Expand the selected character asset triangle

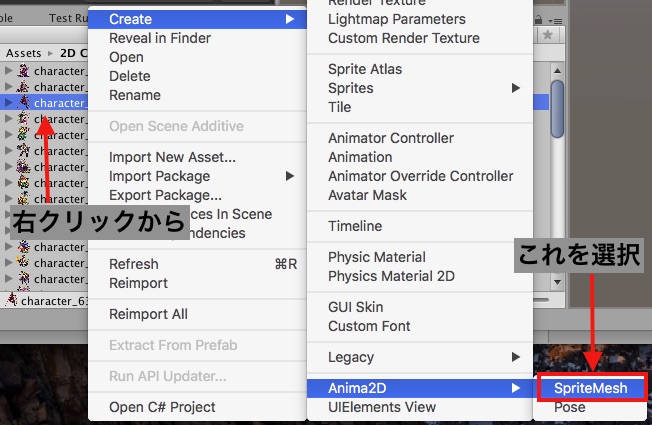(x=8, y=102)
